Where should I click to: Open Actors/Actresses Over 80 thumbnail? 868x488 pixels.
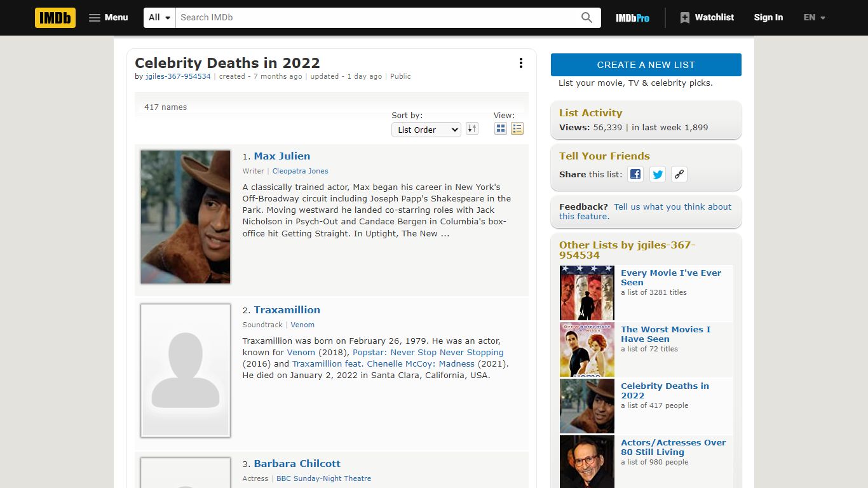coord(587,462)
